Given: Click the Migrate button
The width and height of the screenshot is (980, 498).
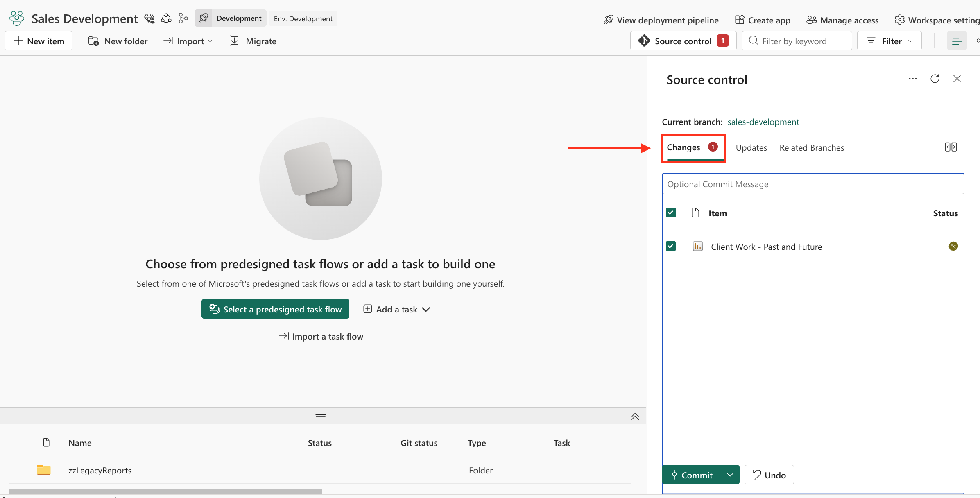Looking at the screenshot, I should coord(253,41).
